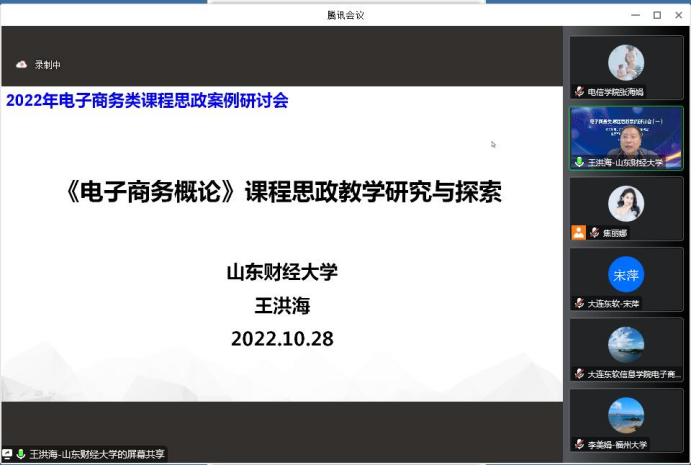This screenshot has width=692, height=466.
Task: Click the muted mic icon for 大连东软信息学院电子商
Action: tap(579, 373)
